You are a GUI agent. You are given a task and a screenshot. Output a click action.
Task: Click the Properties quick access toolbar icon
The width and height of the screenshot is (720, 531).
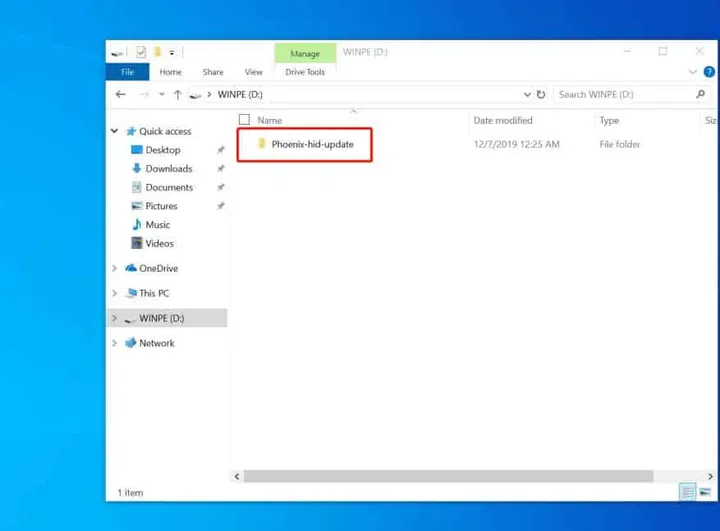click(141, 52)
